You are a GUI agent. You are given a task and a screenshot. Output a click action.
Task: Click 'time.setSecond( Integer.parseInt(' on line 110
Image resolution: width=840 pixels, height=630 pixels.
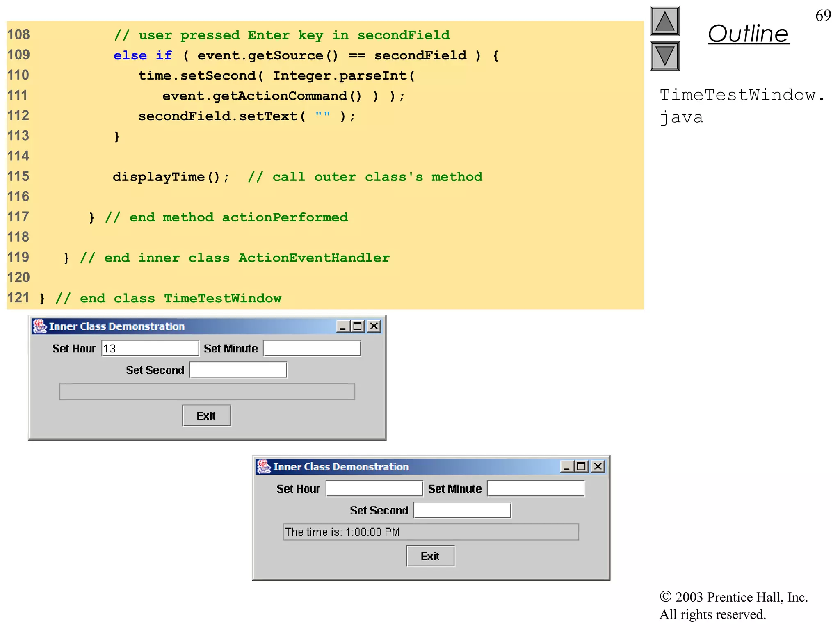click(277, 75)
